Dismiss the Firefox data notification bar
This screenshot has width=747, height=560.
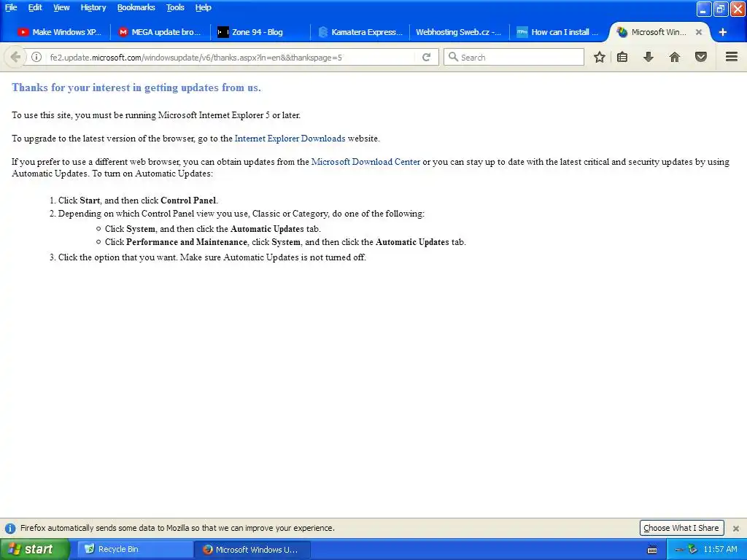pyautogui.click(x=736, y=528)
